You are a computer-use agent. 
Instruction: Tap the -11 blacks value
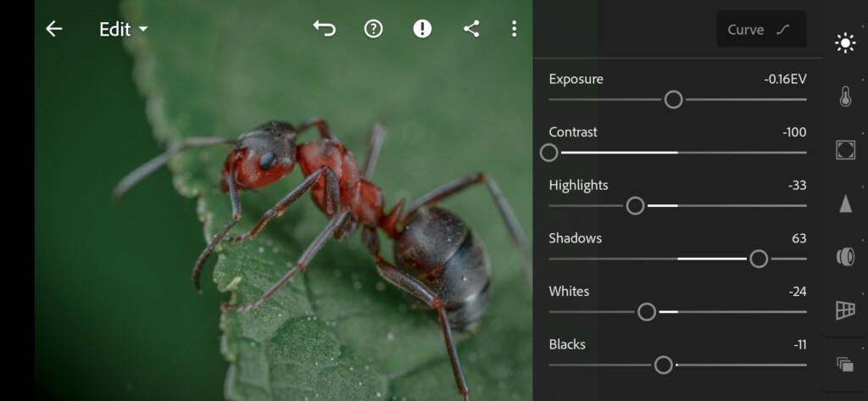tap(799, 345)
